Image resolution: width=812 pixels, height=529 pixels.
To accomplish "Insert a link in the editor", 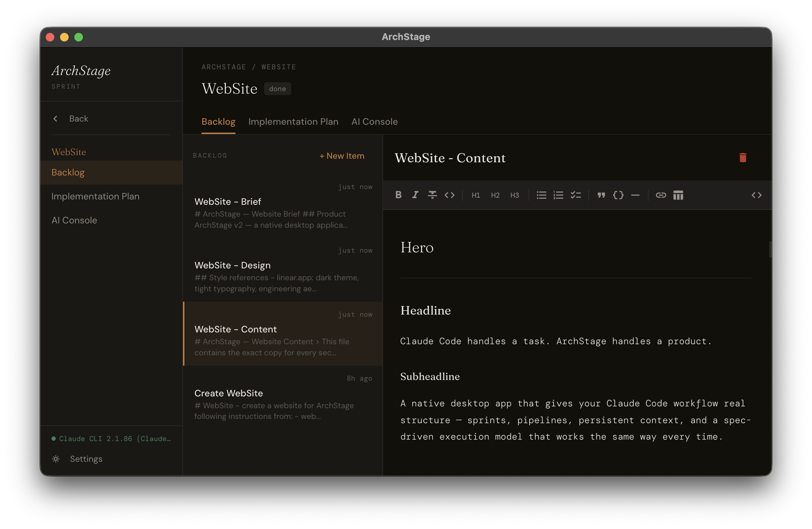I will 661,195.
